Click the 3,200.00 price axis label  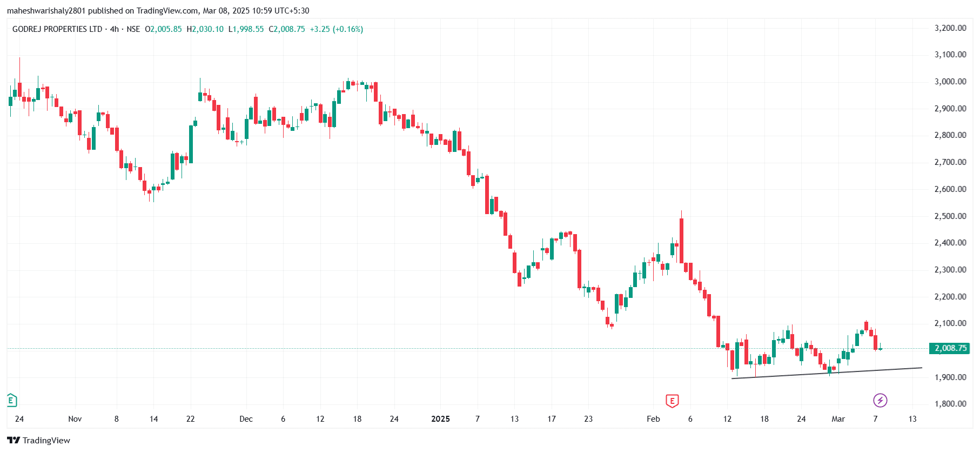pyautogui.click(x=950, y=28)
